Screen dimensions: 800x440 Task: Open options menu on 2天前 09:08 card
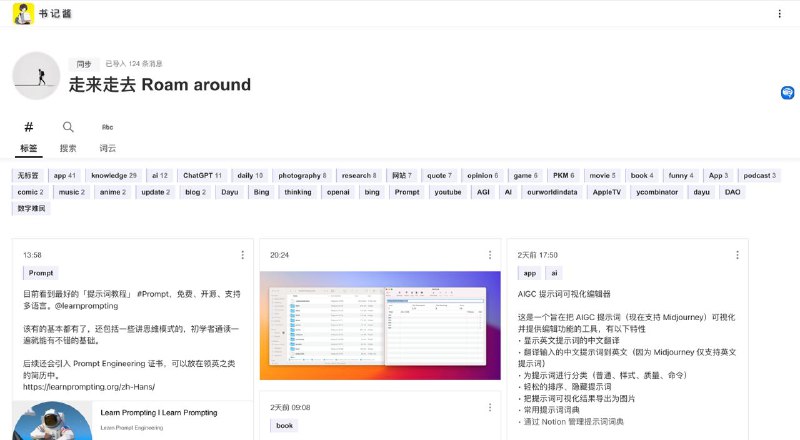(490, 407)
